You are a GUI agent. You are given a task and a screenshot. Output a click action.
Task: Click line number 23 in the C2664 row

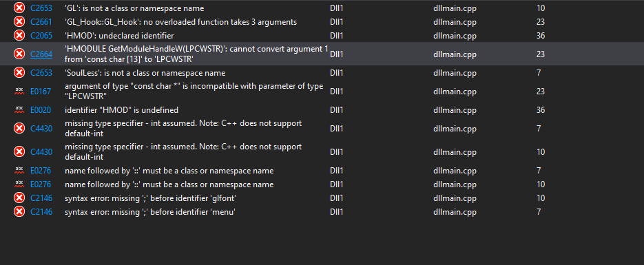pos(541,54)
